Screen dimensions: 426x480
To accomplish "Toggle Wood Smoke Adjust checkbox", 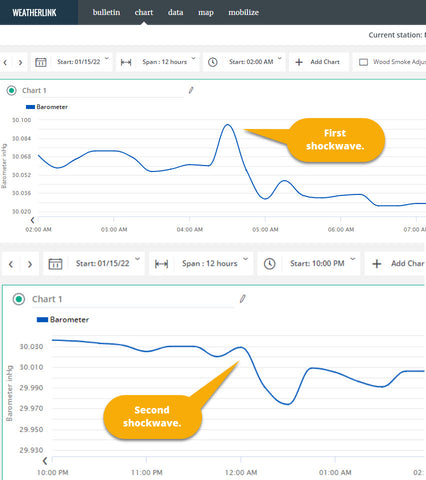I will 363,62.
